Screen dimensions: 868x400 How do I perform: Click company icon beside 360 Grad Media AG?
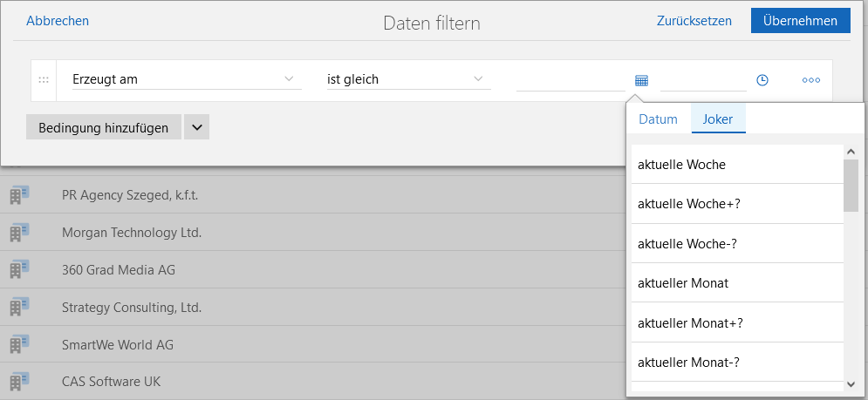click(18, 270)
